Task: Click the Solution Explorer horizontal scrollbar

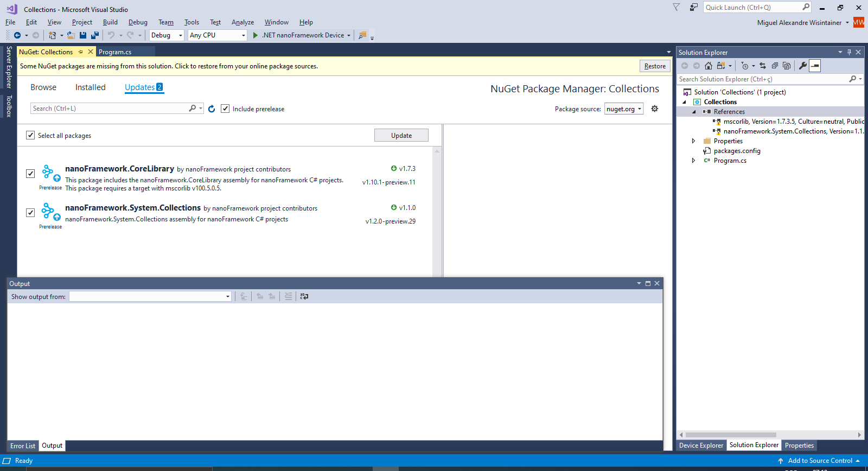Action: [731, 435]
